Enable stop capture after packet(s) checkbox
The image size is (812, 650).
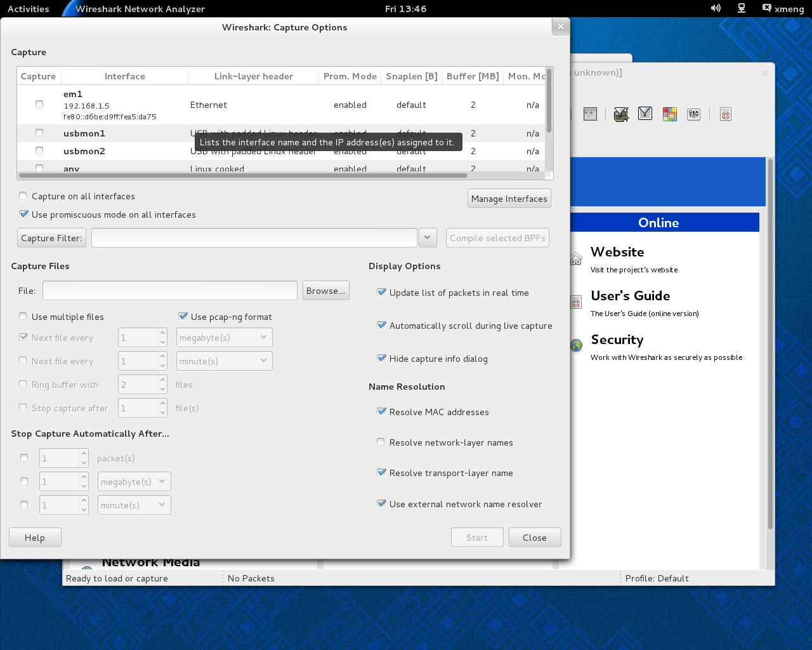click(x=24, y=458)
